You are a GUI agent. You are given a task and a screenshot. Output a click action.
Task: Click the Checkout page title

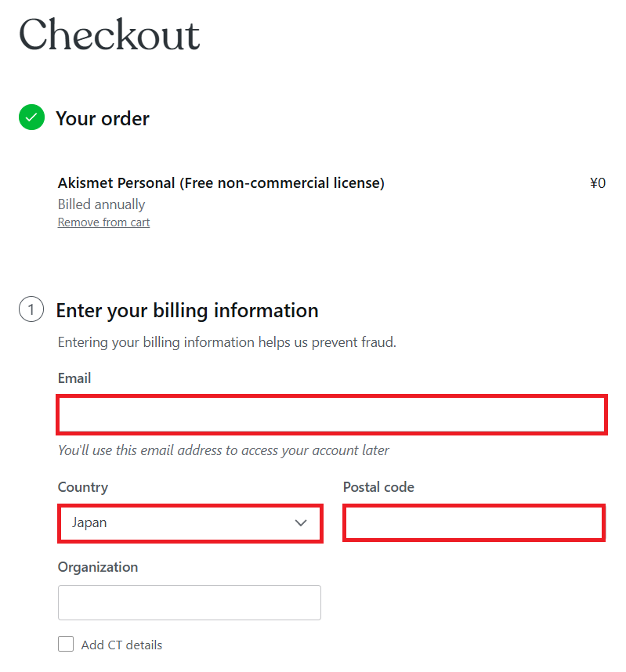click(x=110, y=35)
